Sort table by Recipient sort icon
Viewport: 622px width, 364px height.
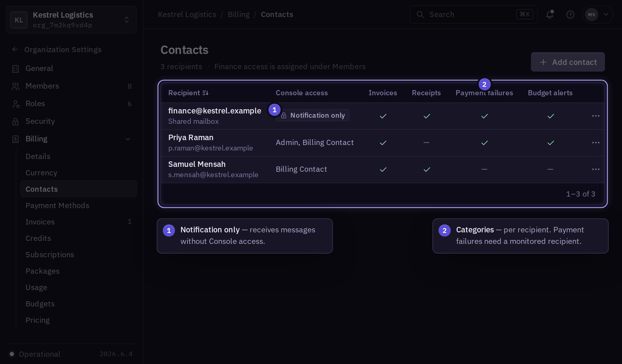click(205, 93)
